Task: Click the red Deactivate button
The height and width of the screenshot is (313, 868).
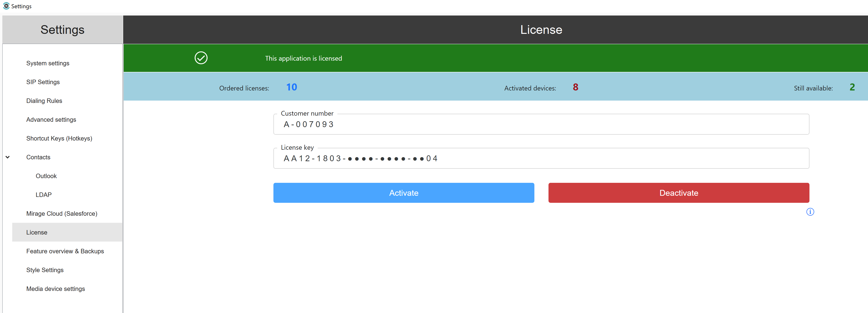Action: pyautogui.click(x=679, y=193)
